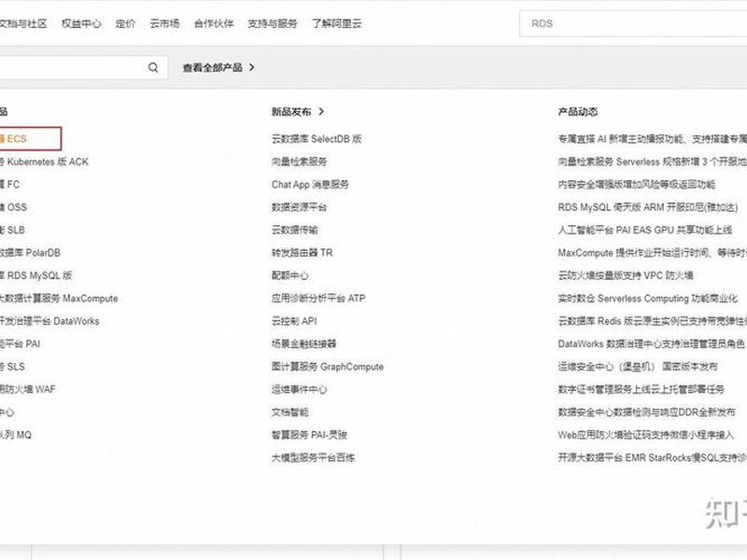747x560 pixels.
Task: Open Serverless Computing 功能商业化 news
Action: (648, 299)
